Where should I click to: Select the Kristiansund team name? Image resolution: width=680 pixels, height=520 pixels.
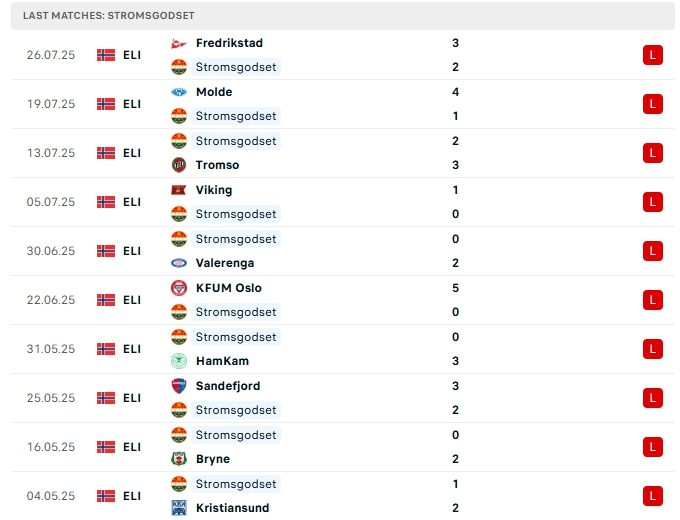pyautogui.click(x=231, y=508)
